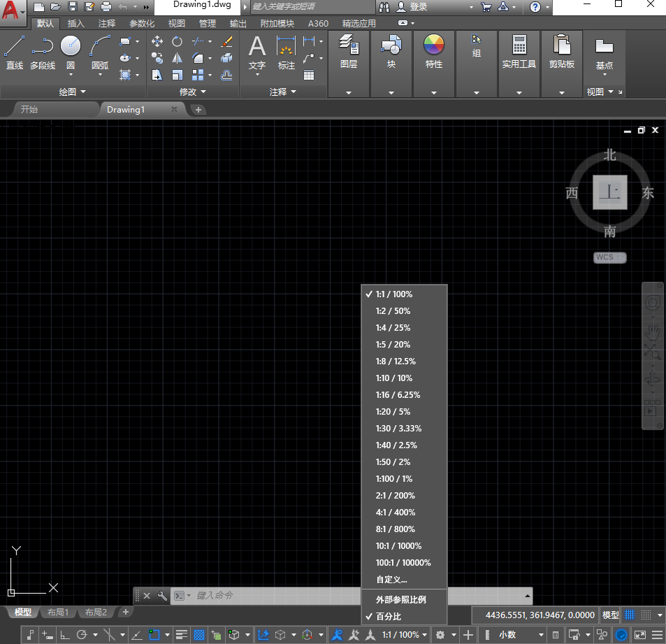Switch to the Layout1 (布局1) tab
This screenshot has width=666, height=644.
coord(58,612)
